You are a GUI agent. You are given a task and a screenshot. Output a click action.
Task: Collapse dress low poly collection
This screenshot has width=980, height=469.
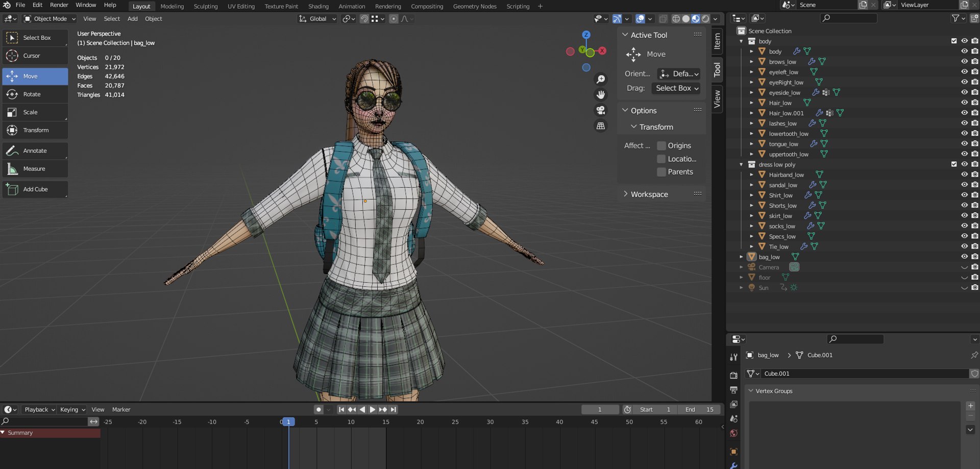(x=741, y=164)
